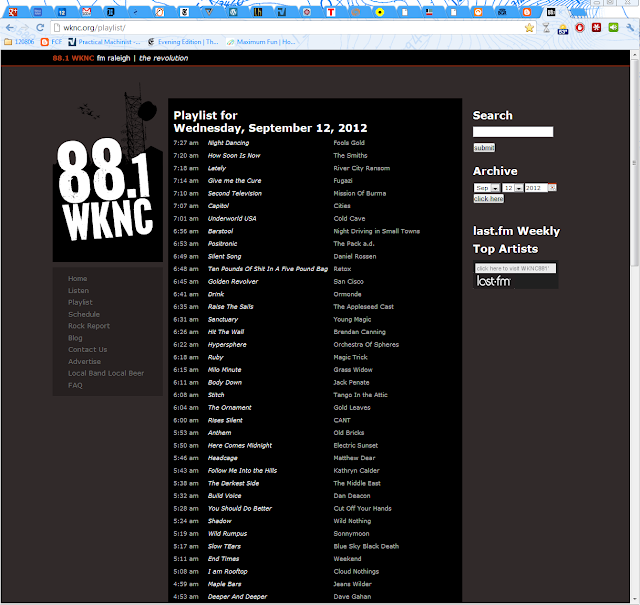Open the hourglass extension icon

click(x=546, y=28)
